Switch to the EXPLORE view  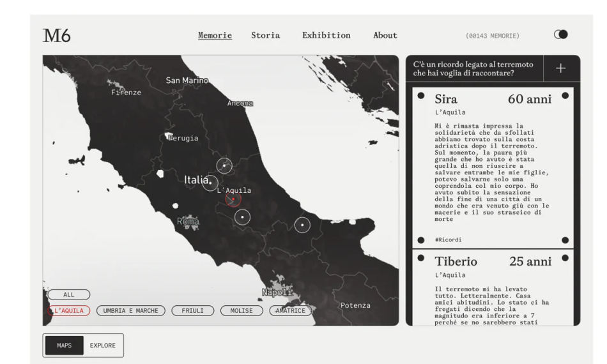pyautogui.click(x=103, y=345)
